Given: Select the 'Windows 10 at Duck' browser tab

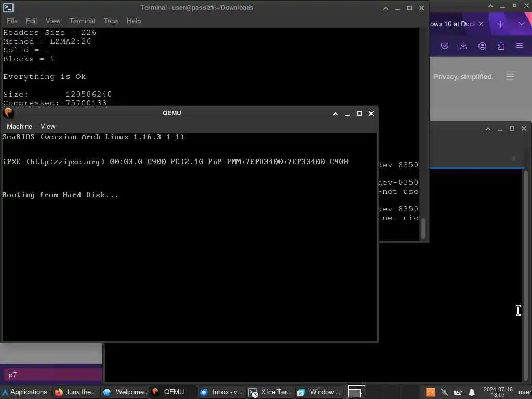Looking at the screenshot, I should click(x=453, y=24).
